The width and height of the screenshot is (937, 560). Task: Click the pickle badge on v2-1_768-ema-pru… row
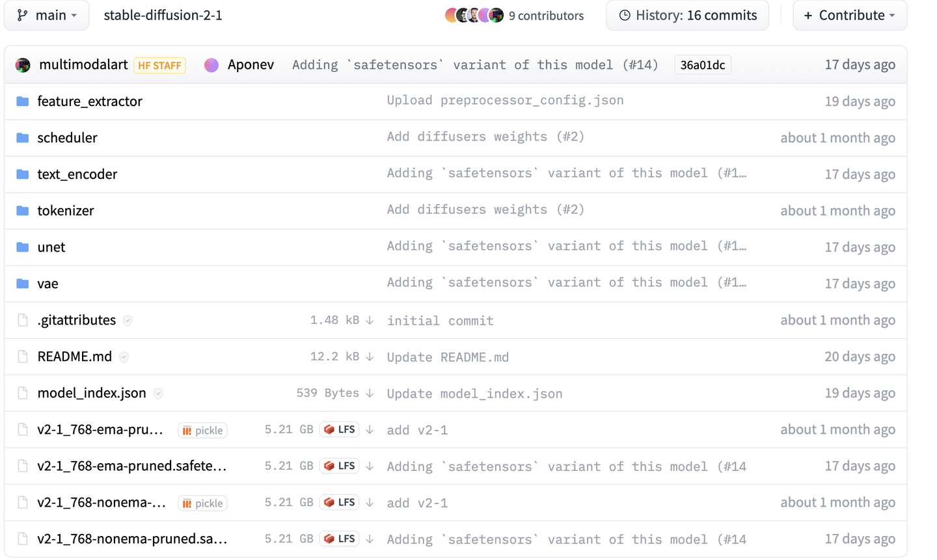[x=202, y=430]
